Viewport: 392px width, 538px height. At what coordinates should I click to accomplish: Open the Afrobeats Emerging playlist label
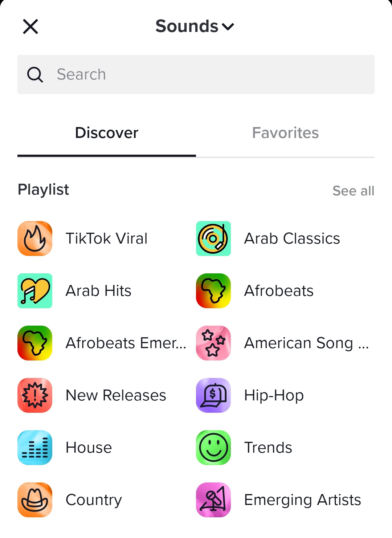(126, 343)
